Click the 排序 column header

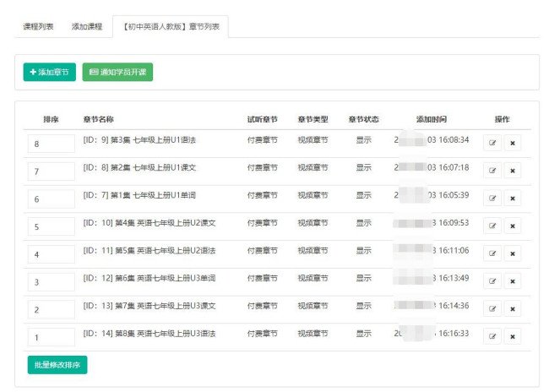point(51,119)
